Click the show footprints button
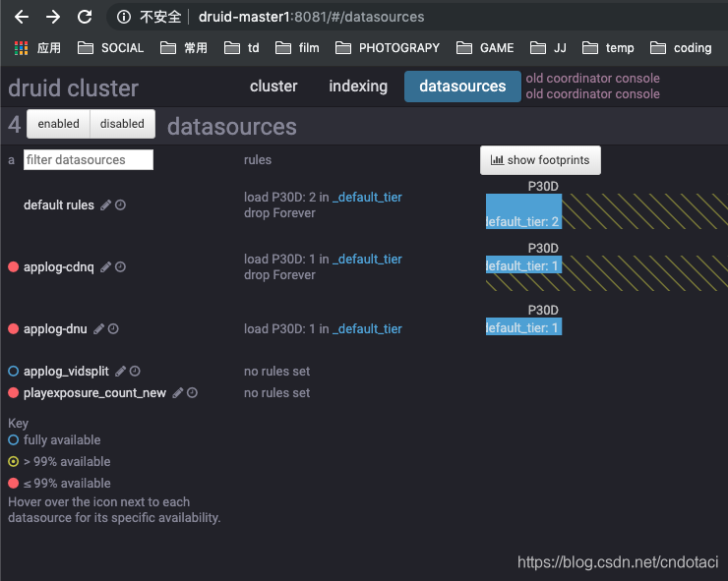 coord(540,160)
